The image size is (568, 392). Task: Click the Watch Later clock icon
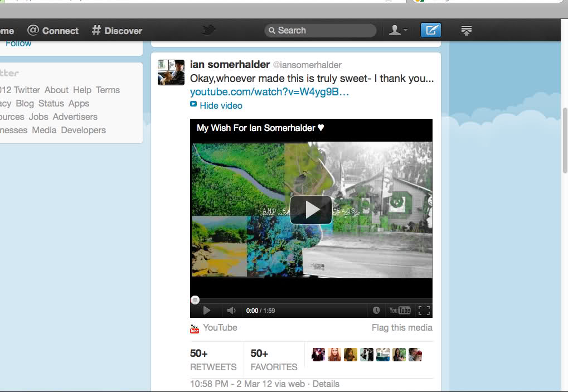coord(376,310)
